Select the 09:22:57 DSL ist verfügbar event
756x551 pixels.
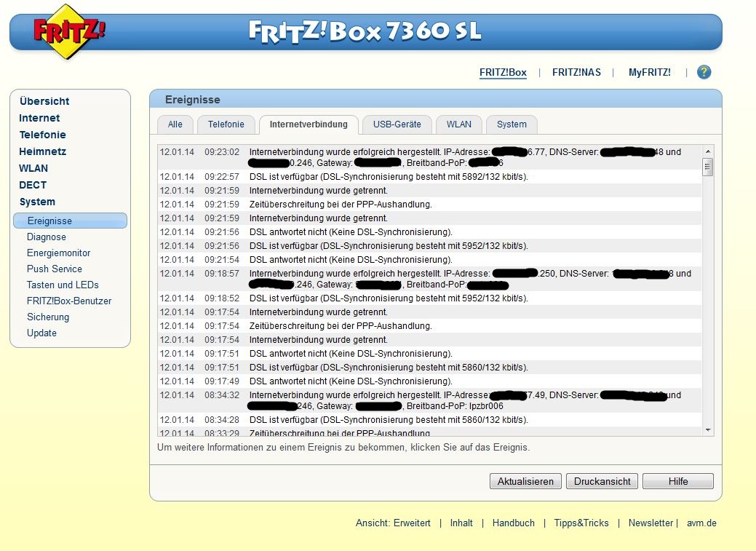tap(430, 177)
